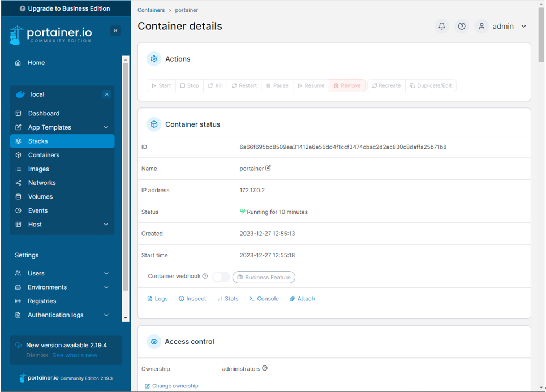Open the notifications bell icon

click(442, 26)
